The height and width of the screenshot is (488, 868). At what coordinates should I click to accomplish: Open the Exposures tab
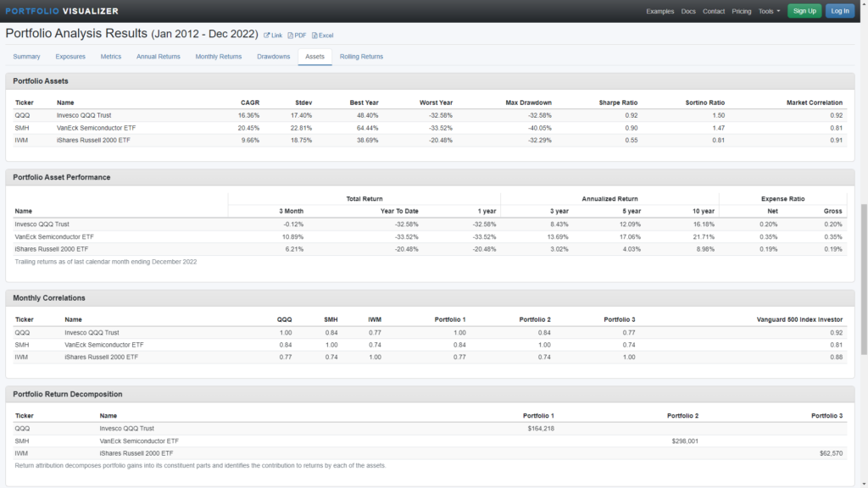(x=70, y=57)
